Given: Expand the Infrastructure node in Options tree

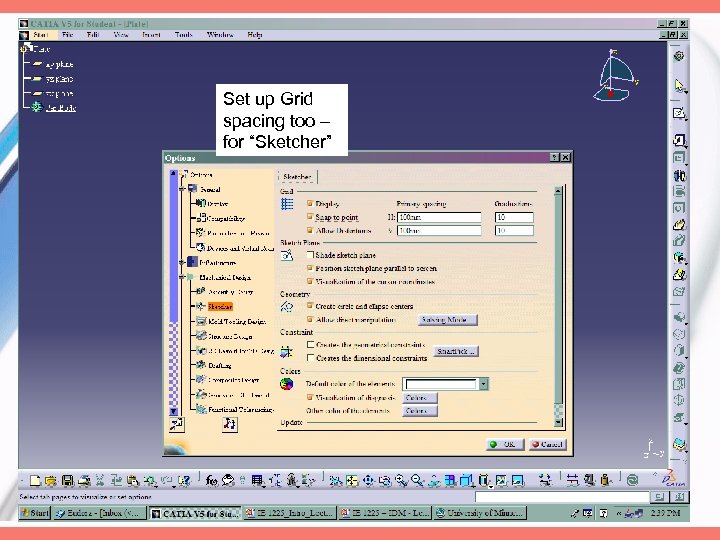Looking at the screenshot, I should coord(182,263).
